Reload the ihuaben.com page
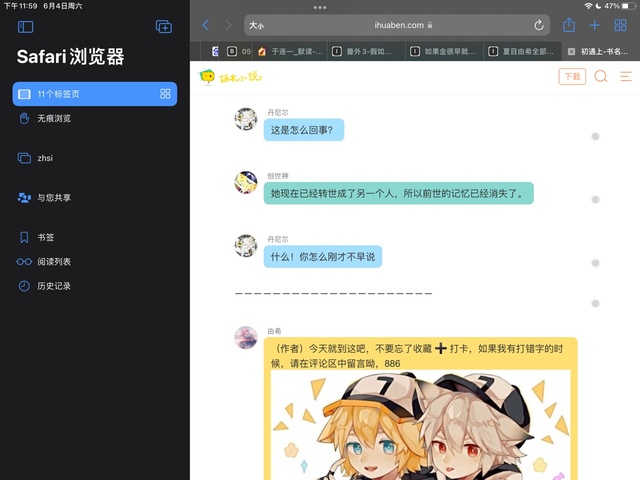The image size is (640, 480). click(538, 25)
